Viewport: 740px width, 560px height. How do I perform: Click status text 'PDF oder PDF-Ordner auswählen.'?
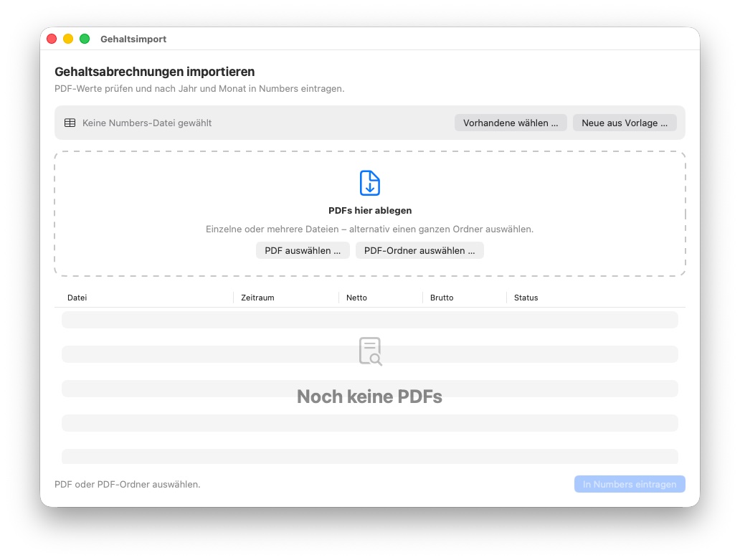(x=128, y=485)
